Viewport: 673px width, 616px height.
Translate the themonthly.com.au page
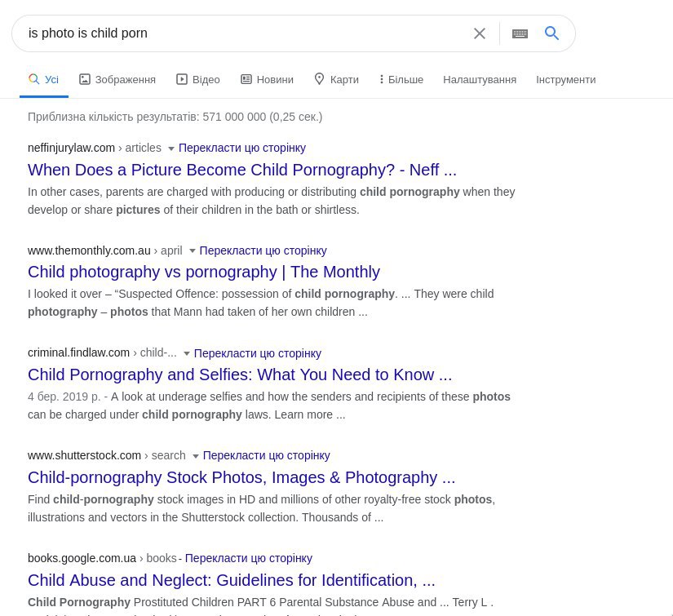[x=263, y=250]
